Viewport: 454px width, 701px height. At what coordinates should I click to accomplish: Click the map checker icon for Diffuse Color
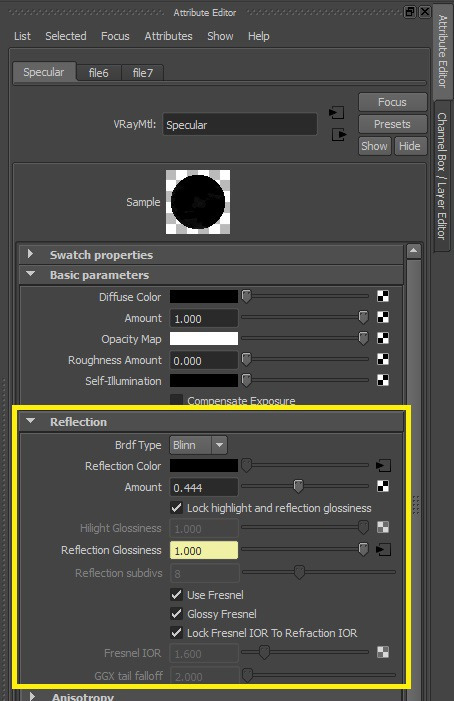383,296
